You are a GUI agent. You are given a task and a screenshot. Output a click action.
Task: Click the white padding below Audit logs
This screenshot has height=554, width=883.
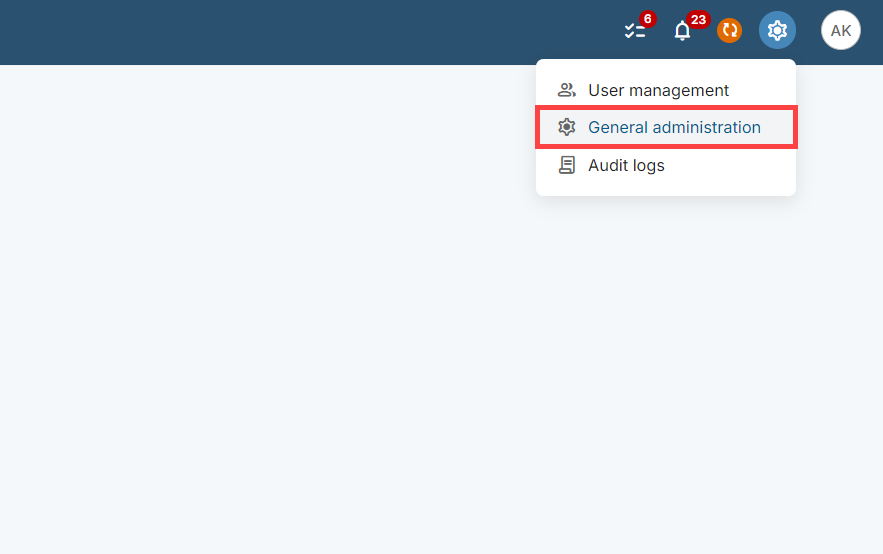[x=665, y=189]
